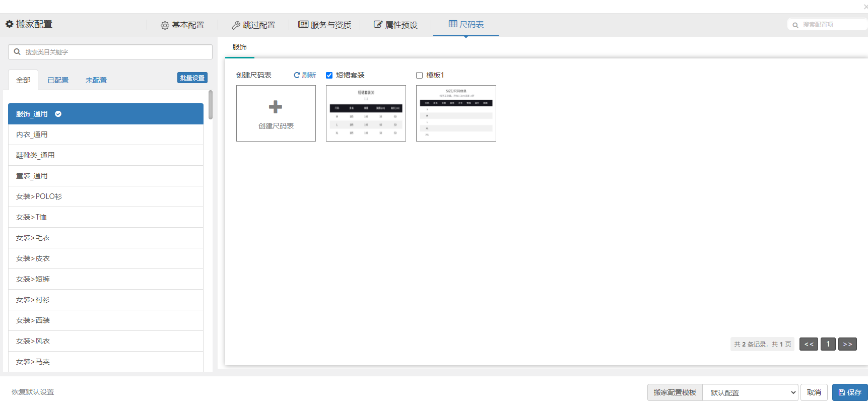The image size is (868, 406).
Task: Click the category list scrollbar
Action: tap(210, 105)
